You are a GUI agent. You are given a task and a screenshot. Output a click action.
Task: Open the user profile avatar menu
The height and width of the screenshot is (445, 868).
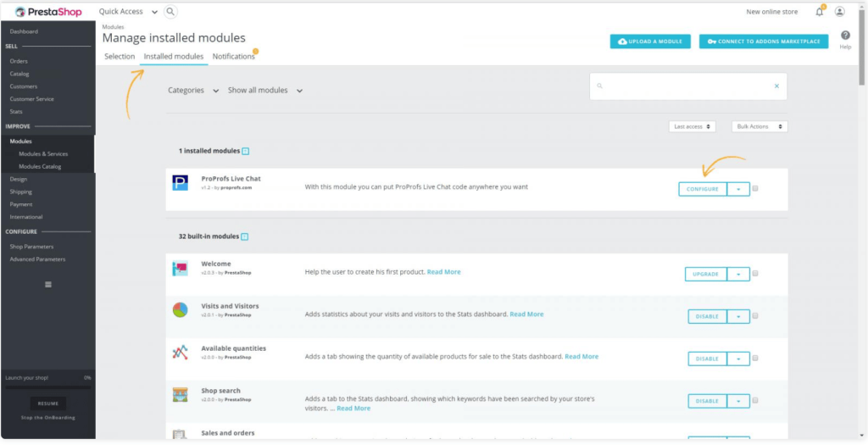click(840, 12)
